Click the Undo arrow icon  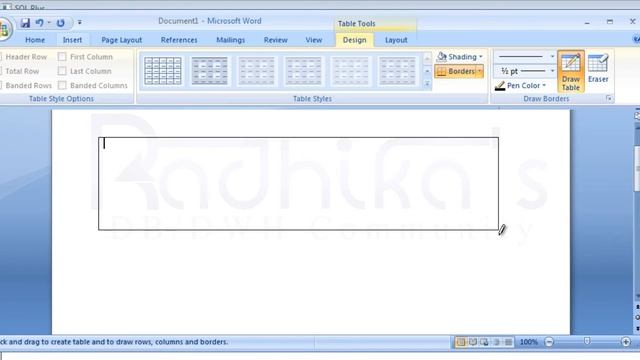tap(39, 23)
